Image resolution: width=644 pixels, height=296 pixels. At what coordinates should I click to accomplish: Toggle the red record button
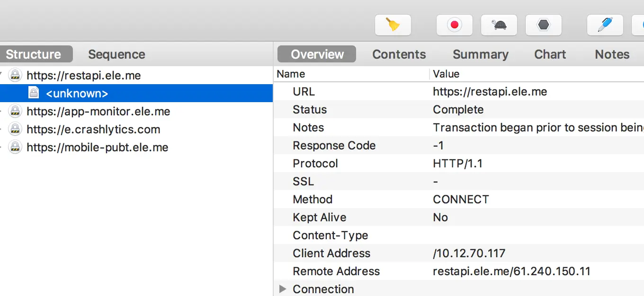tap(454, 25)
